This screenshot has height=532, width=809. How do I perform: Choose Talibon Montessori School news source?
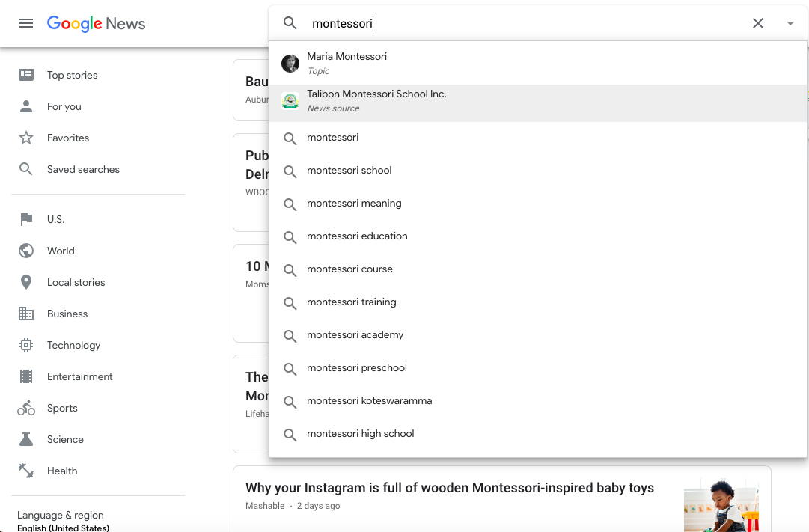point(376,100)
